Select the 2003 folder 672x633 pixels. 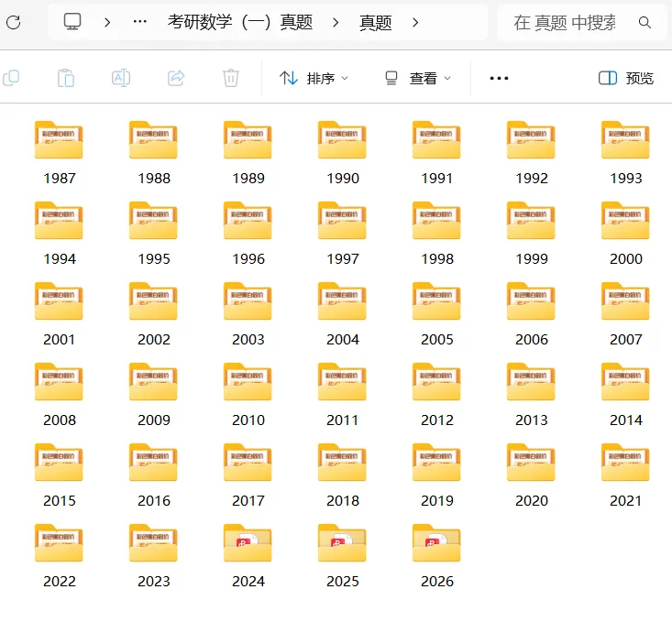pos(248,314)
